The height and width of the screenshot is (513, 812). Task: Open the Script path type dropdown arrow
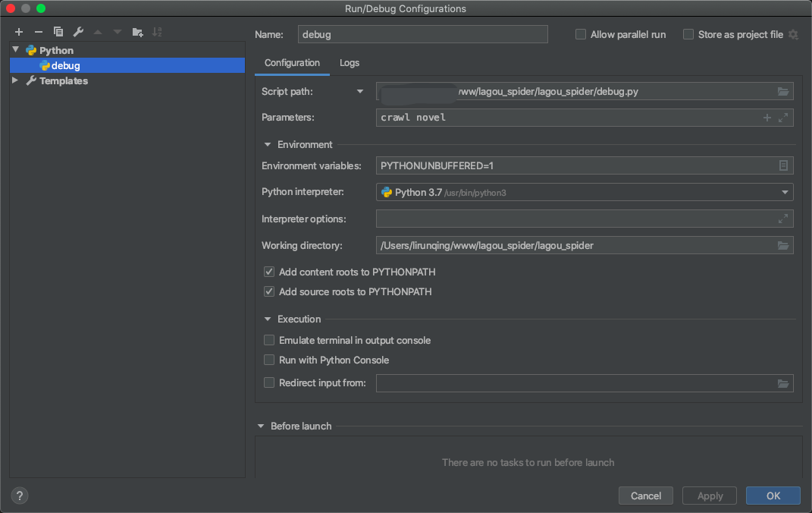360,92
